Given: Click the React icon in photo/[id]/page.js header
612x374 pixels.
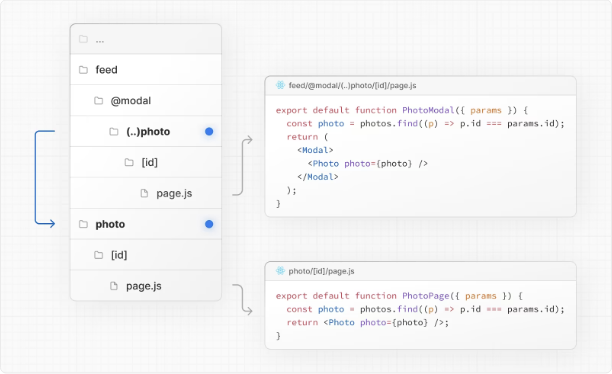Looking at the screenshot, I should pyautogui.click(x=280, y=271).
